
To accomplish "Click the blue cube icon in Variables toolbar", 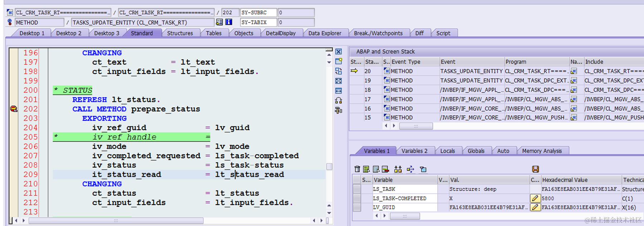I will 423,169.
